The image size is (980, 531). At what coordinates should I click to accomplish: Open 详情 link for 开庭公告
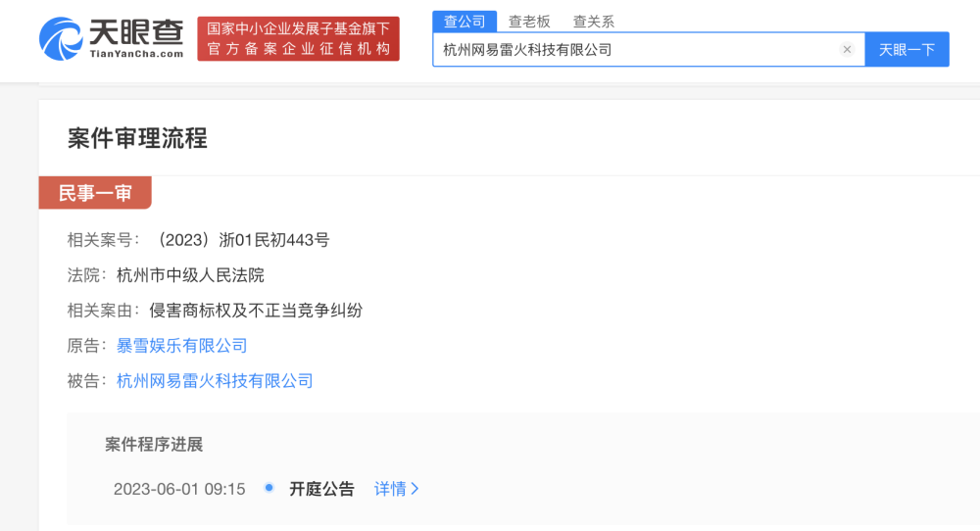tap(396, 489)
